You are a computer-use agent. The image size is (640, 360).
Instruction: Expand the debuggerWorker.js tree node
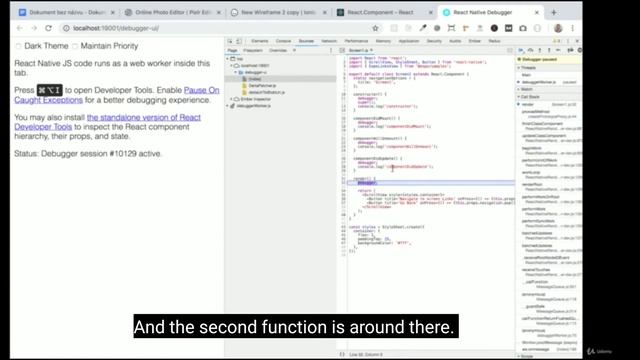pos(228,106)
